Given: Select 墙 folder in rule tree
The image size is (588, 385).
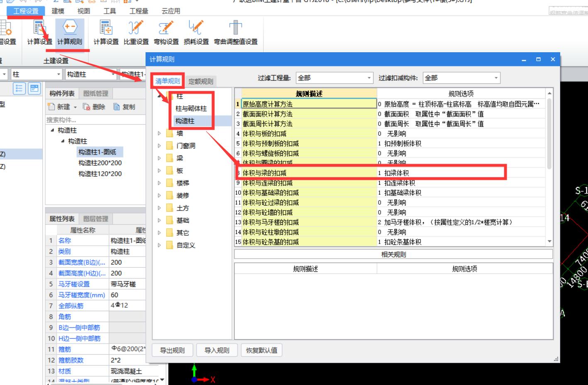Looking at the screenshot, I should [x=180, y=133].
